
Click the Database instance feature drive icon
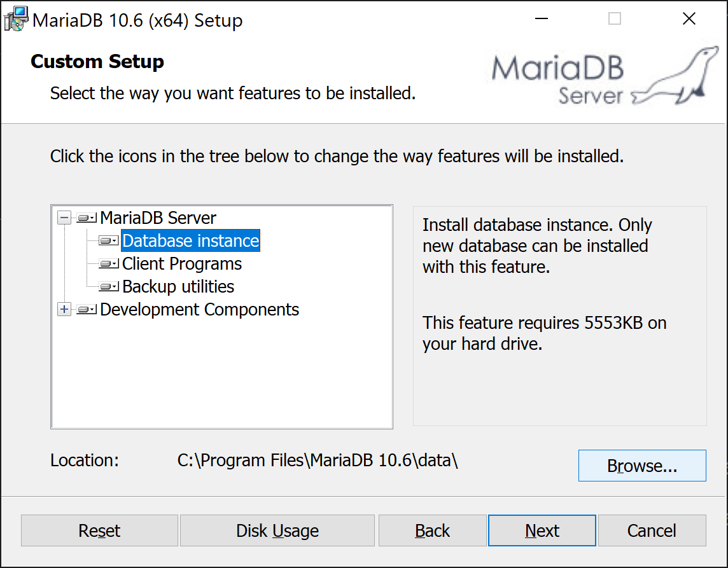(x=109, y=241)
